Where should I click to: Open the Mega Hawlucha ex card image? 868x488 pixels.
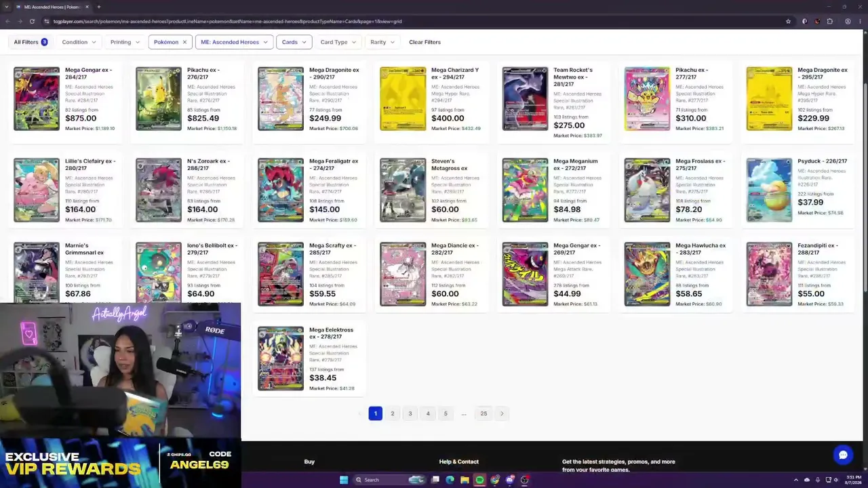click(647, 274)
